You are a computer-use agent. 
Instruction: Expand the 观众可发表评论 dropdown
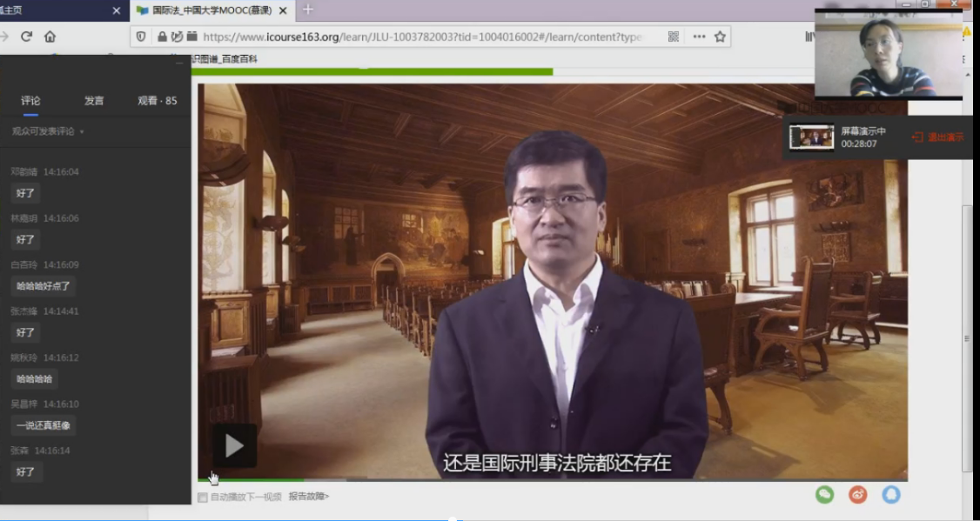coord(82,132)
